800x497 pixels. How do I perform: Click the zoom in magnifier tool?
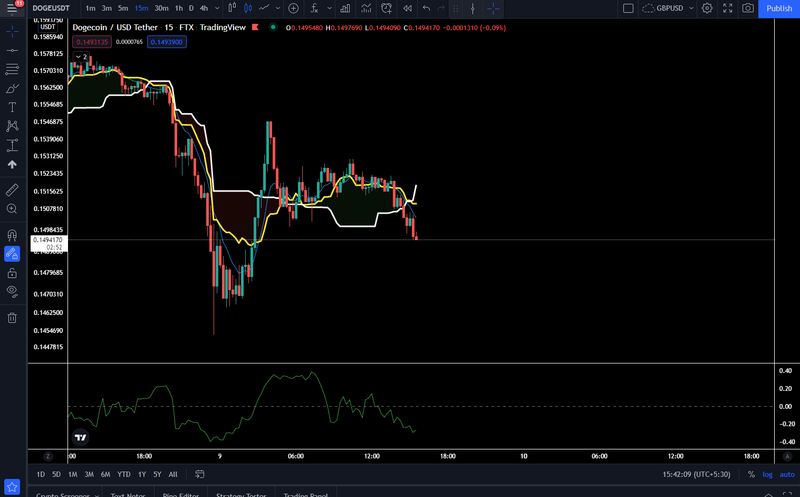[x=12, y=209]
